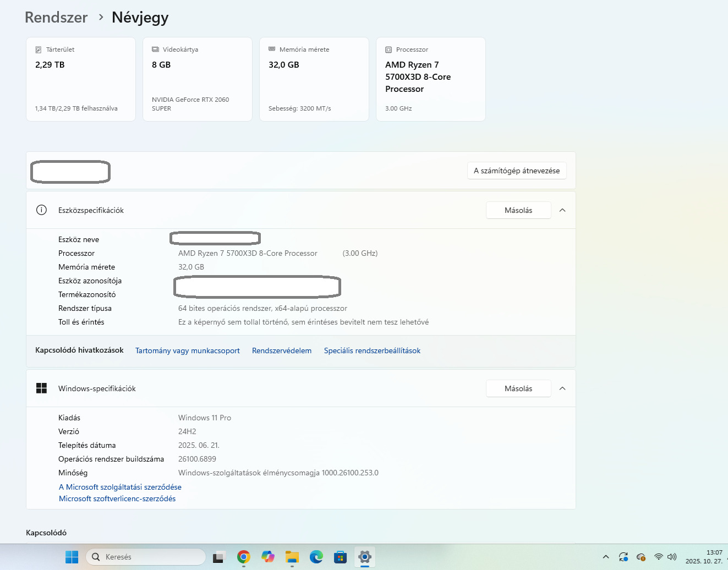Open the Storage (Tárterület) card
Image resolution: width=728 pixels, height=570 pixels.
point(81,79)
